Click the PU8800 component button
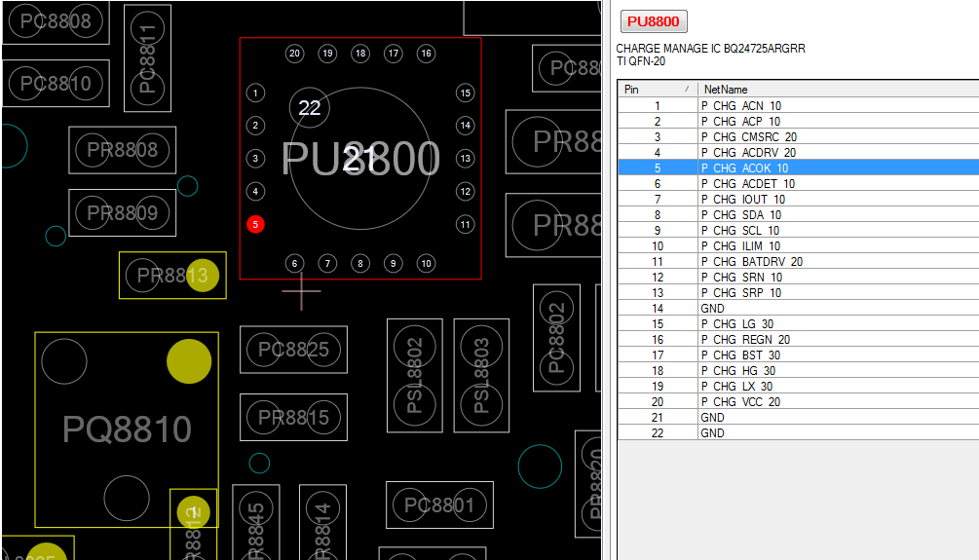This screenshot has height=560, width=979. tap(654, 21)
